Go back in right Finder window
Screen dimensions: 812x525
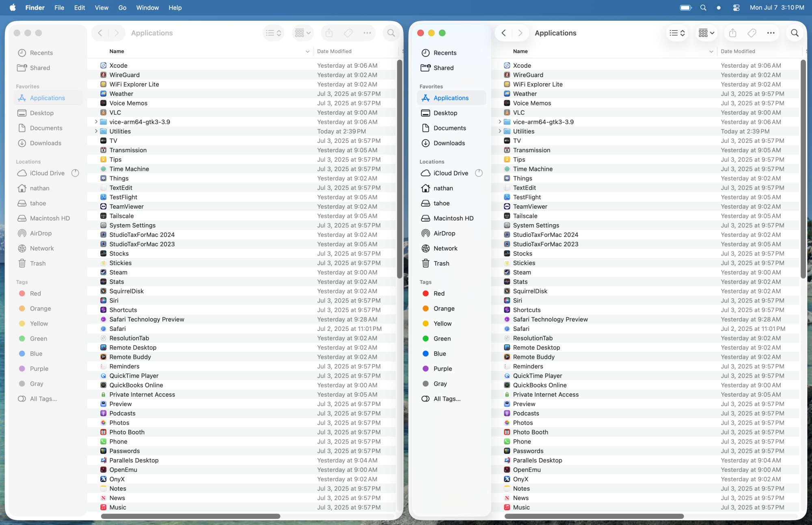tap(503, 33)
